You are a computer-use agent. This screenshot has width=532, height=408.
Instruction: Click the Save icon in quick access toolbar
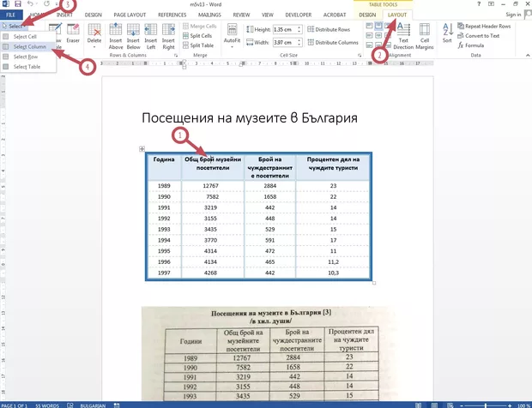(18, 4)
